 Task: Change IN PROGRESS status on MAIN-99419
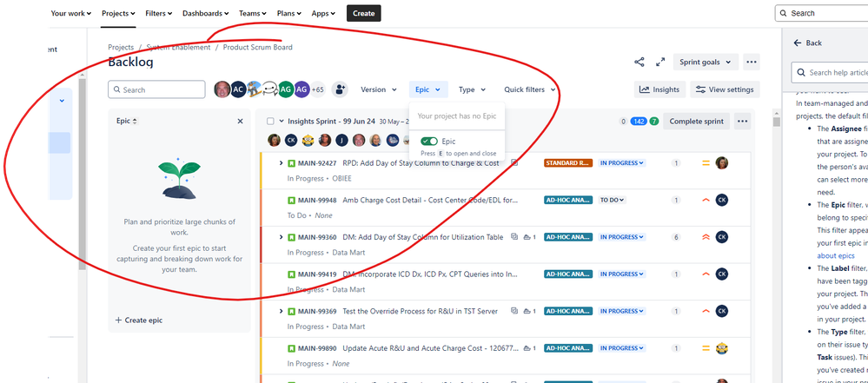622,274
